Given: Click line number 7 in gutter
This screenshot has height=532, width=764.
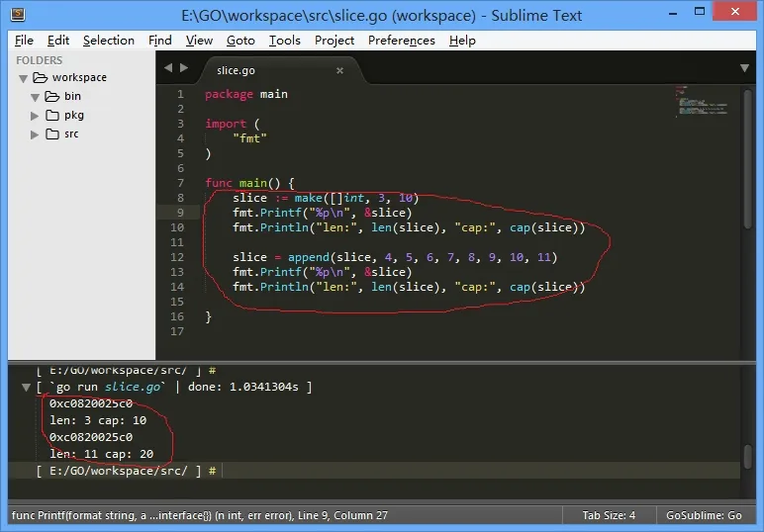Looking at the screenshot, I should tap(180, 183).
